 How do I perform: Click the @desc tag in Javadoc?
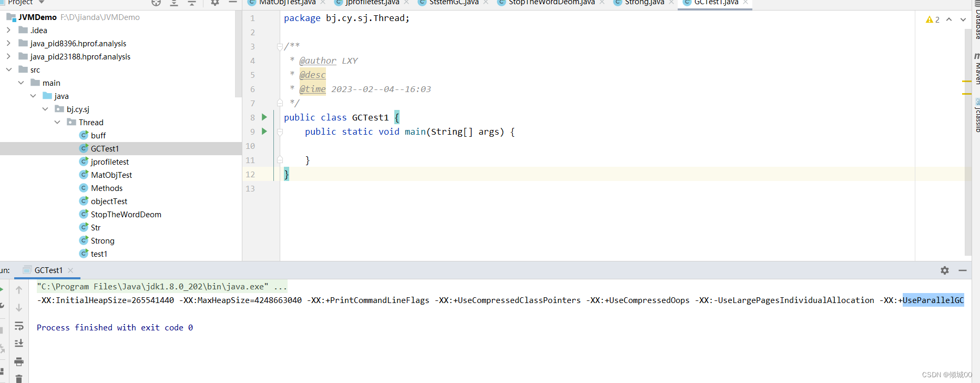tap(312, 75)
